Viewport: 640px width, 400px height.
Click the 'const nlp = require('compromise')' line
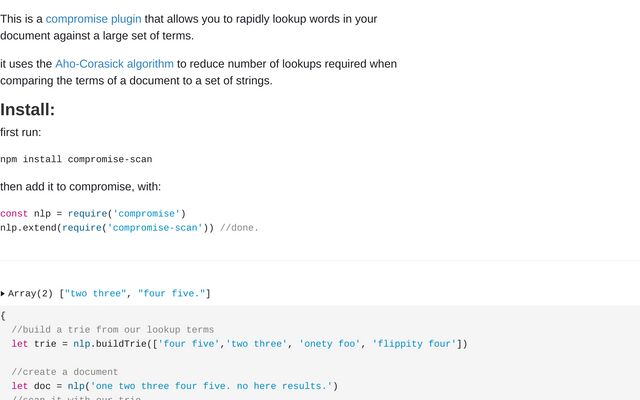tap(93, 214)
